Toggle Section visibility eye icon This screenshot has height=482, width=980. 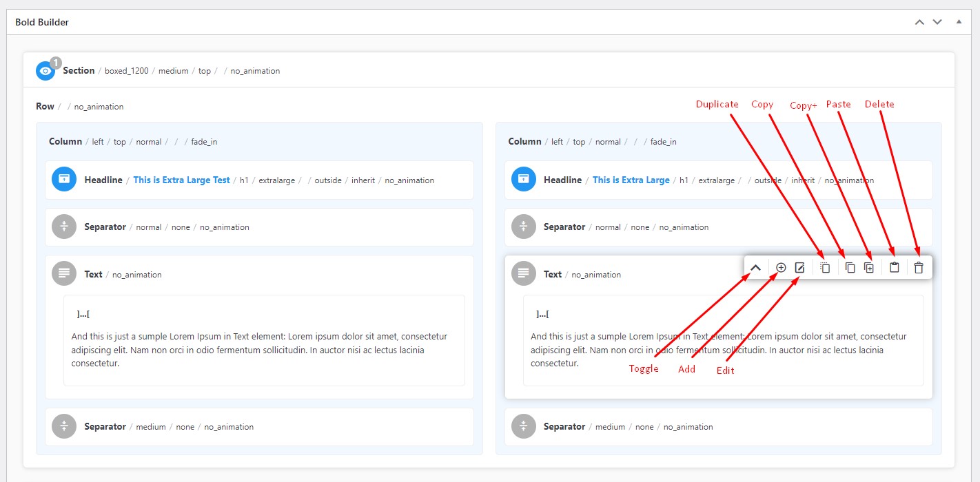click(x=45, y=71)
